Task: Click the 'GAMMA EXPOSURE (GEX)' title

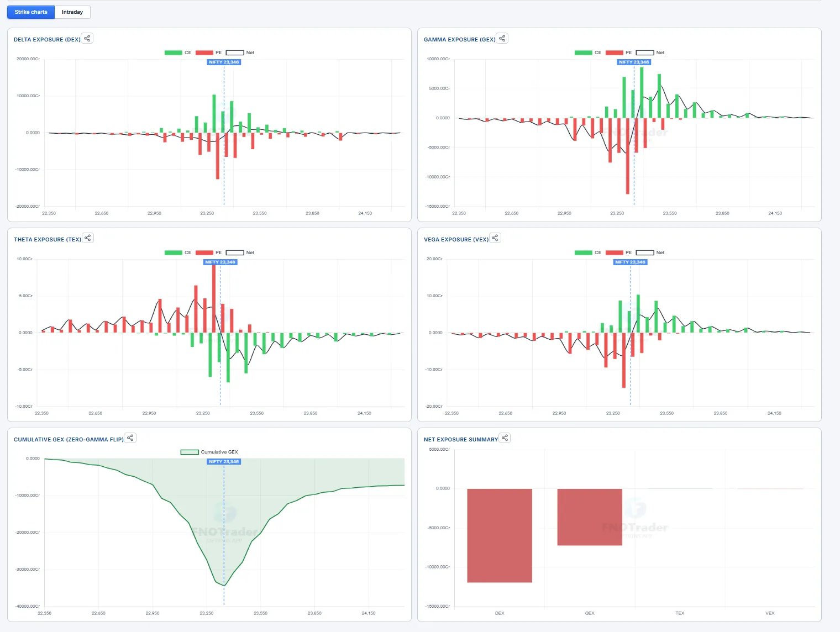Action: coord(460,39)
